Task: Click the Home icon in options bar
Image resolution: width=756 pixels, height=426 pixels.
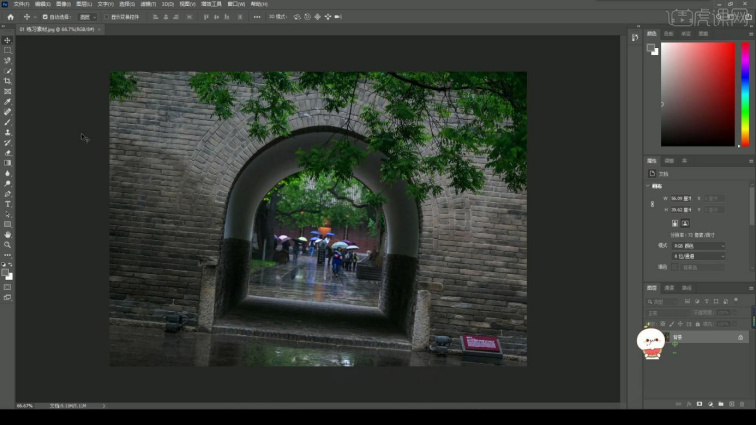Action: [x=11, y=17]
